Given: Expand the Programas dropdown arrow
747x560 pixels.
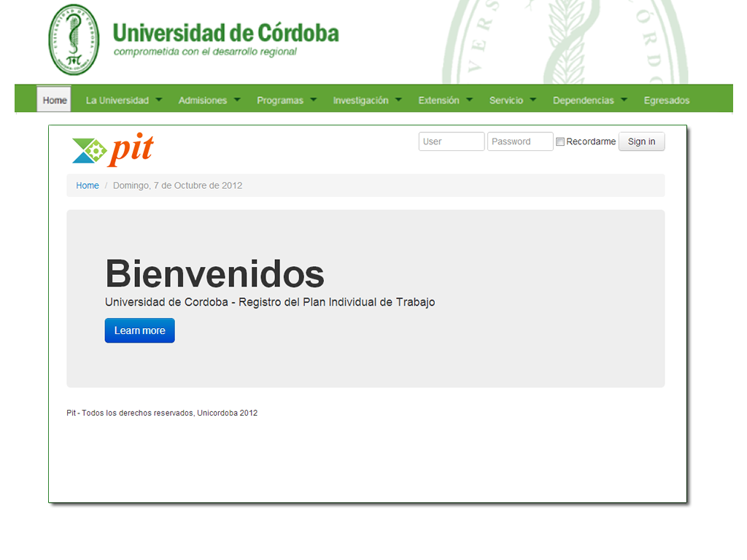Looking at the screenshot, I should pos(314,100).
